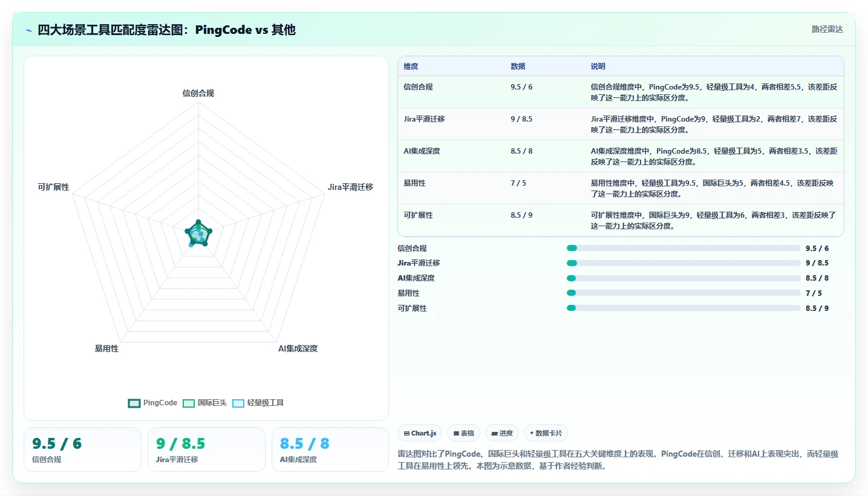Click the footer paragraph starting with 雷达图对比了
Viewport: 868px width, 496px height.
point(618,460)
